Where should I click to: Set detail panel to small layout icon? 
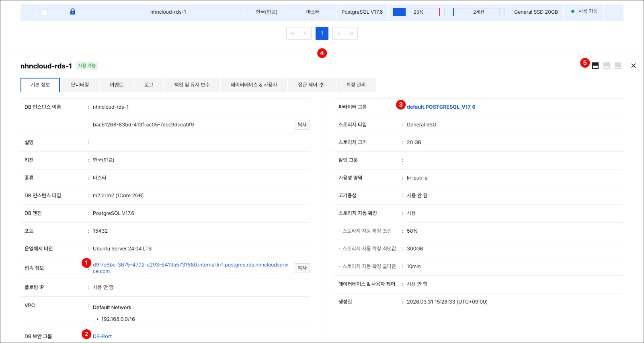[618, 66]
